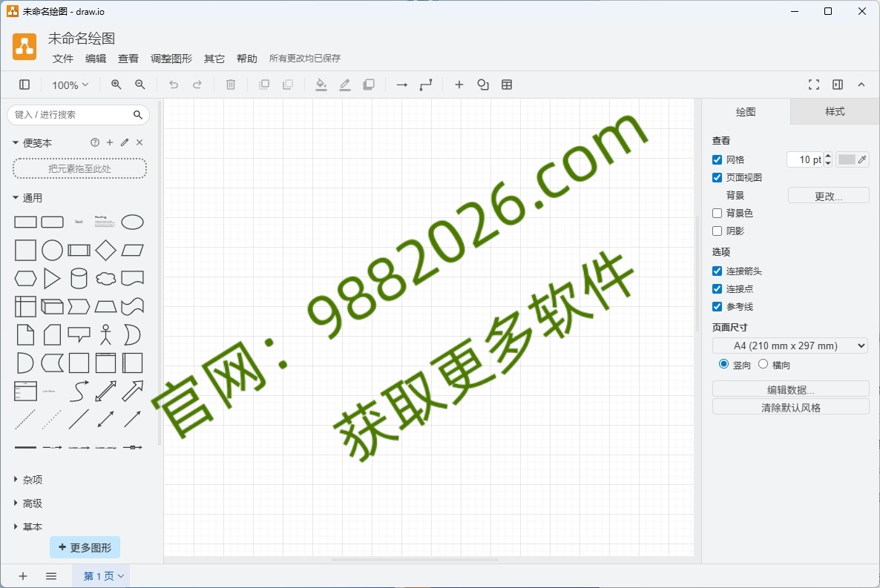Open the line color pencil tool
The image size is (880, 588).
[x=344, y=85]
